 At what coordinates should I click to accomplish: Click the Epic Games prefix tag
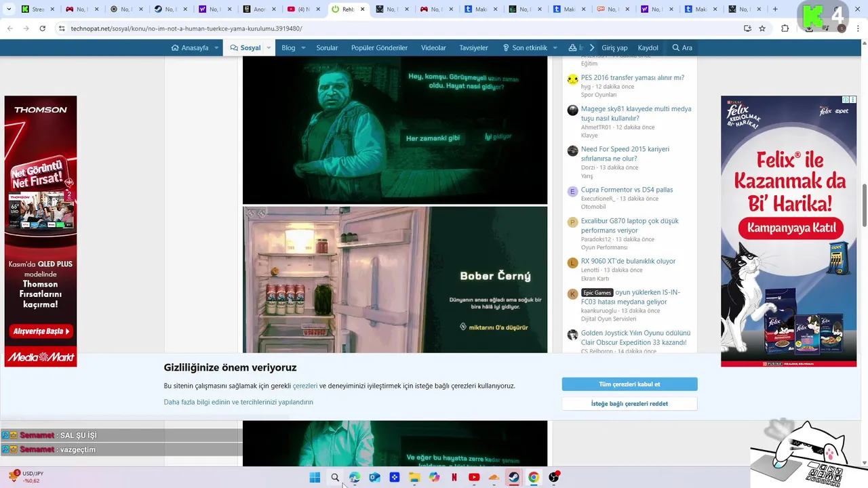pos(597,293)
